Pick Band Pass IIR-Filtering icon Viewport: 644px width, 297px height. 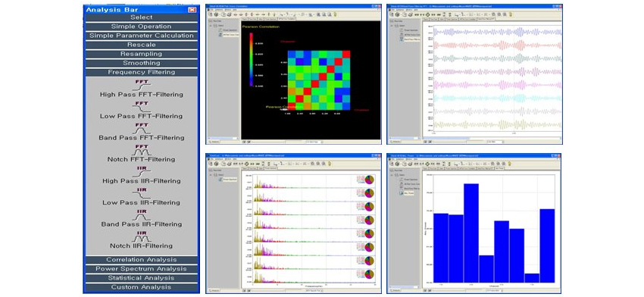[142, 214]
